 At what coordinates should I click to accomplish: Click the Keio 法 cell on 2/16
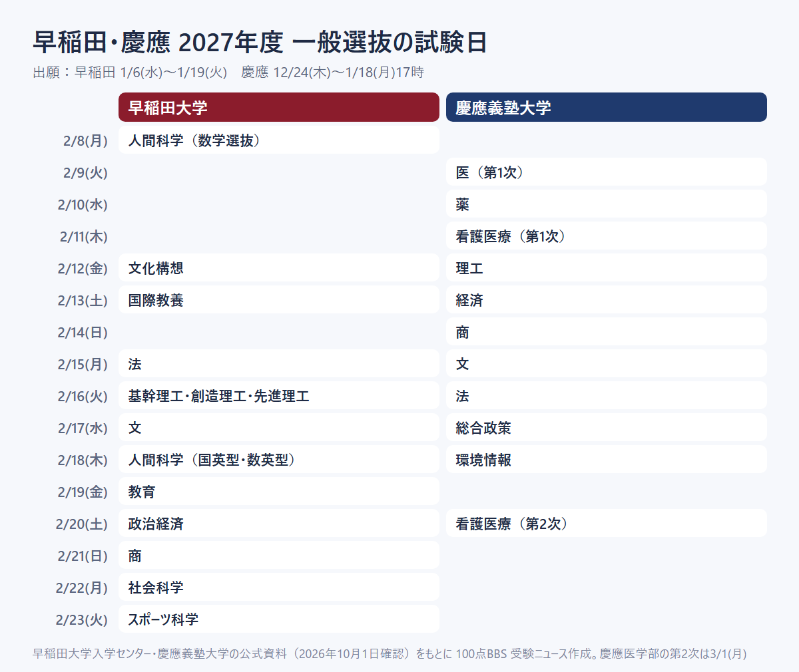tap(607, 395)
